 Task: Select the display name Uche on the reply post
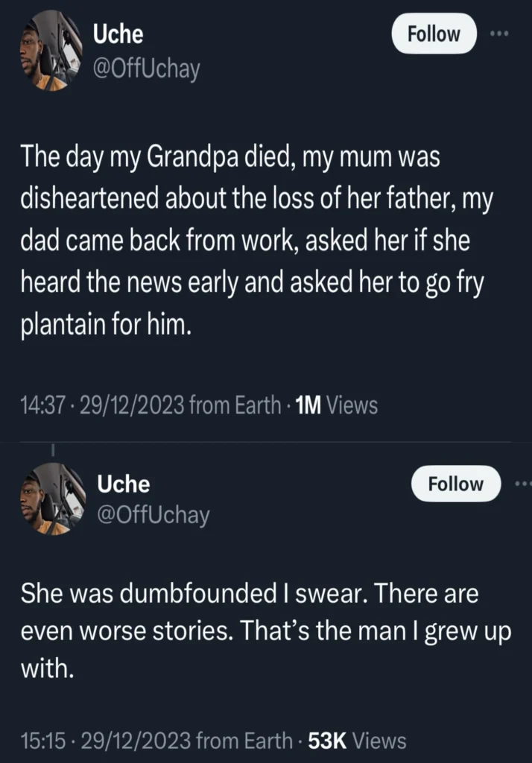tap(124, 484)
